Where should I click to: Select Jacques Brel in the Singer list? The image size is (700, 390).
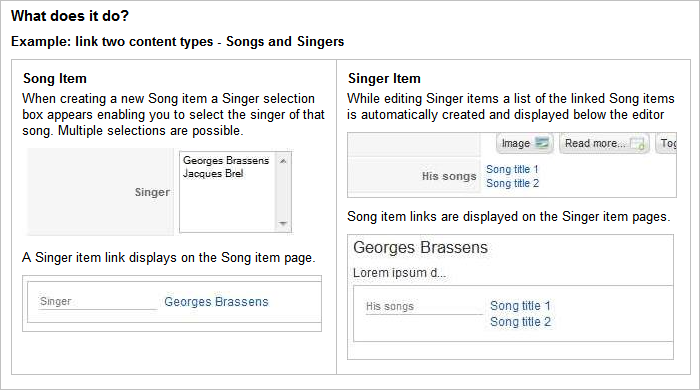click(x=213, y=174)
